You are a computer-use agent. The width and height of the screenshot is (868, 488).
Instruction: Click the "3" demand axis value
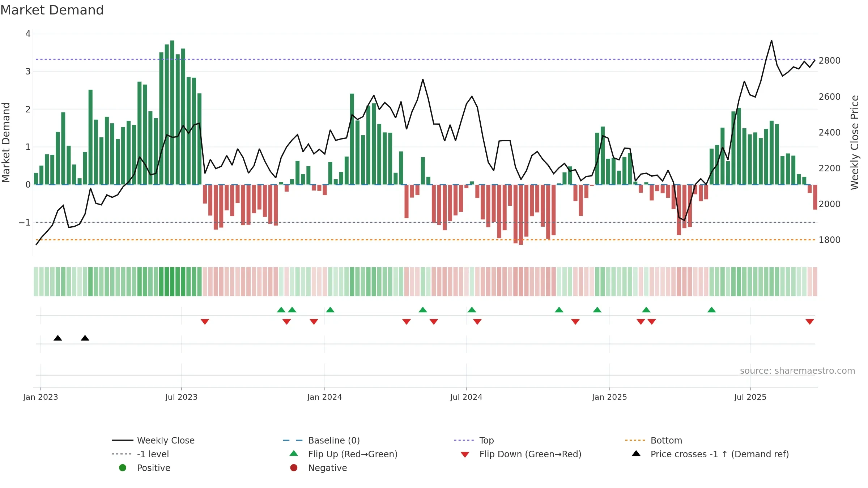point(28,72)
